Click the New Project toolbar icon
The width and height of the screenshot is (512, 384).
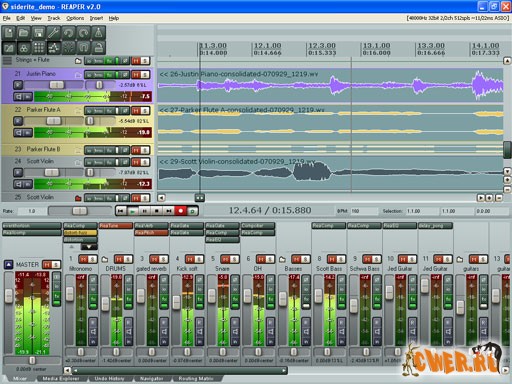click(9, 33)
